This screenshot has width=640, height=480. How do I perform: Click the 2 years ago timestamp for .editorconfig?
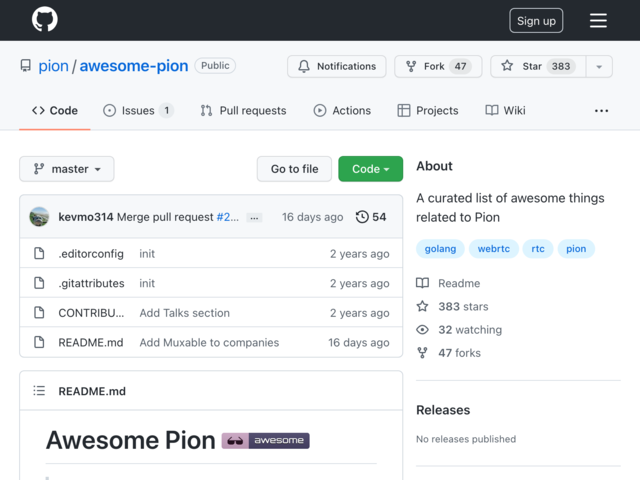360,253
